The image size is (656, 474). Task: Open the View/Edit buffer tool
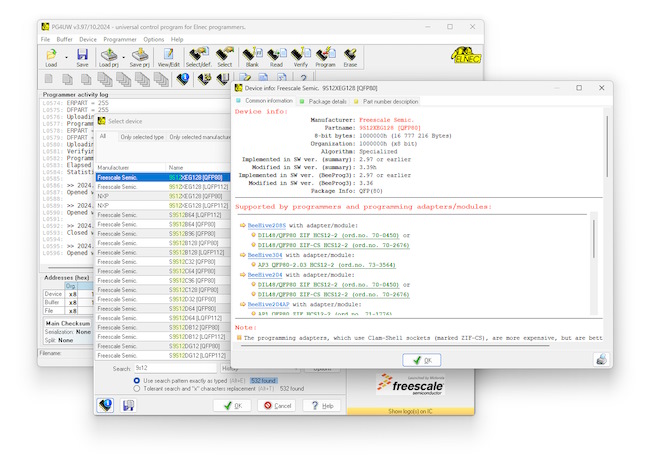[169, 57]
